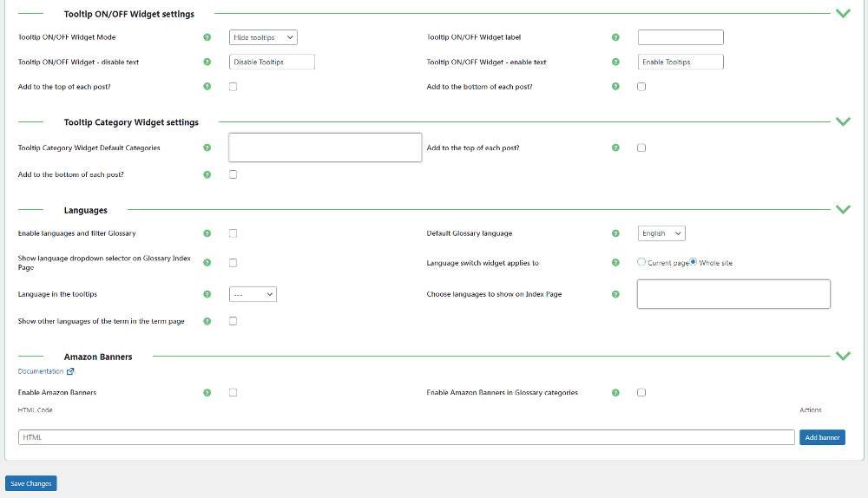The image size is (868, 498).
Task: Click into the HTML code input field
Action: pyautogui.click(x=406, y=437)
